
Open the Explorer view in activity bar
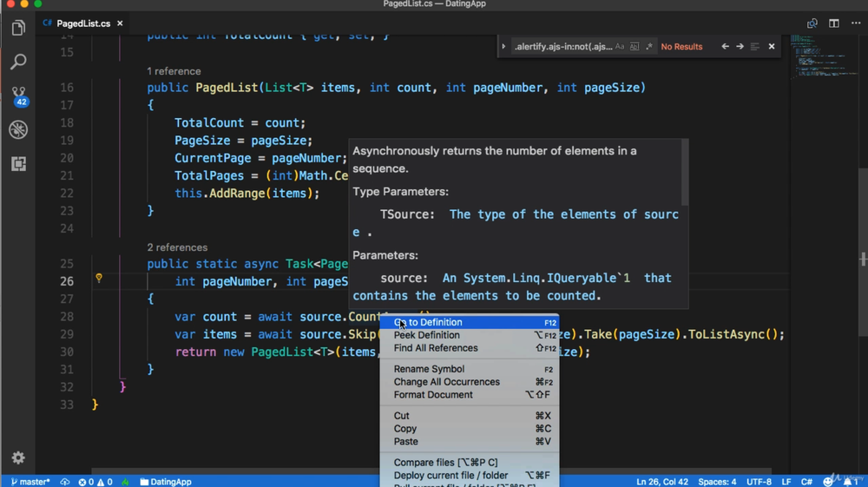[x=18, y=29]
